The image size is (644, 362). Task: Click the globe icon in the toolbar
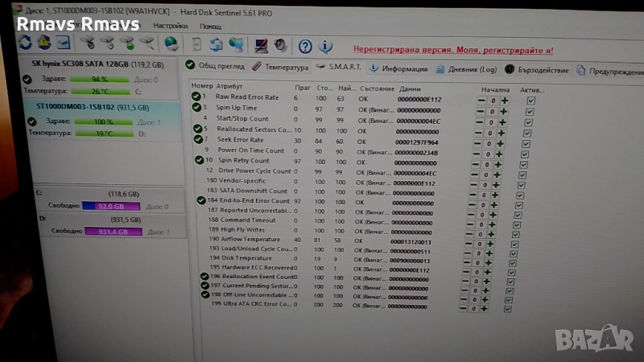[x=171, y=44]
